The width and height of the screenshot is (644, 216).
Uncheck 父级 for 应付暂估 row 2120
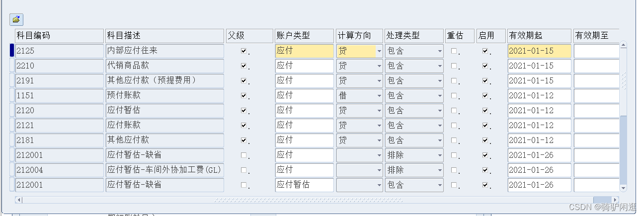[243, 110]
